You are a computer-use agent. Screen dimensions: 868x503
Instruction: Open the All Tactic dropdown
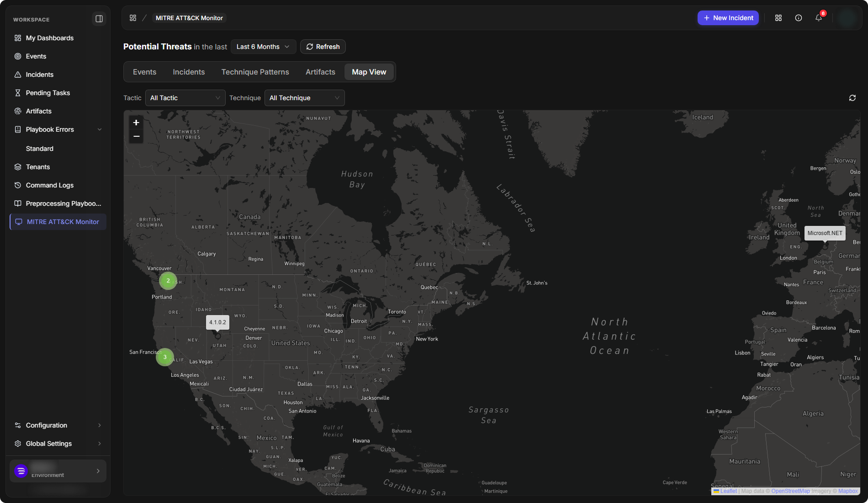(185, 98)
